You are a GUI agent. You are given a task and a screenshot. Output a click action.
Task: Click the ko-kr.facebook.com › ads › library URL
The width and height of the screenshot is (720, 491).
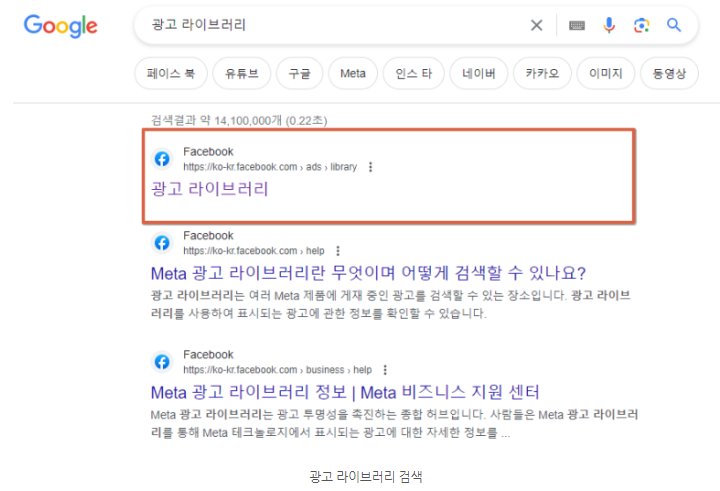pos(270,167)
